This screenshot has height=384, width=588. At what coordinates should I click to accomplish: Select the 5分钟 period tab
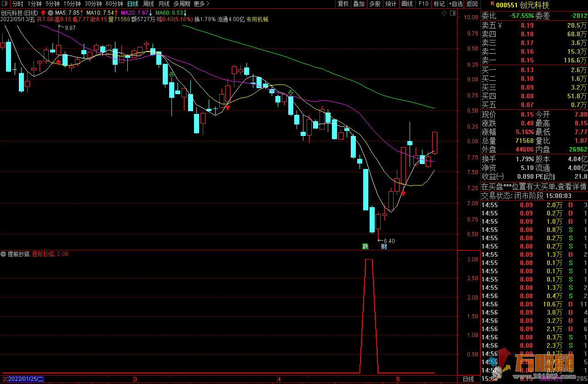coord(52,4)
